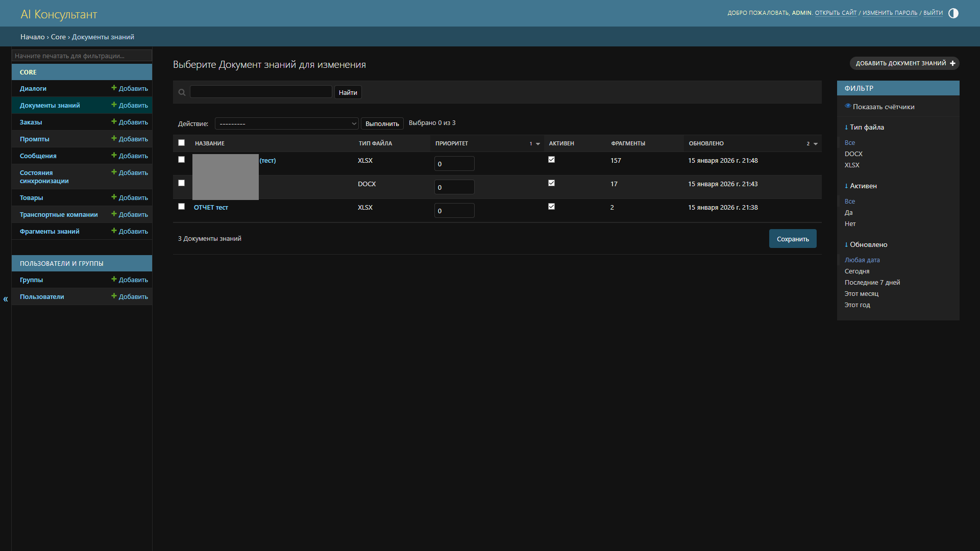Click the search magnifier icon

click(182, 92)
